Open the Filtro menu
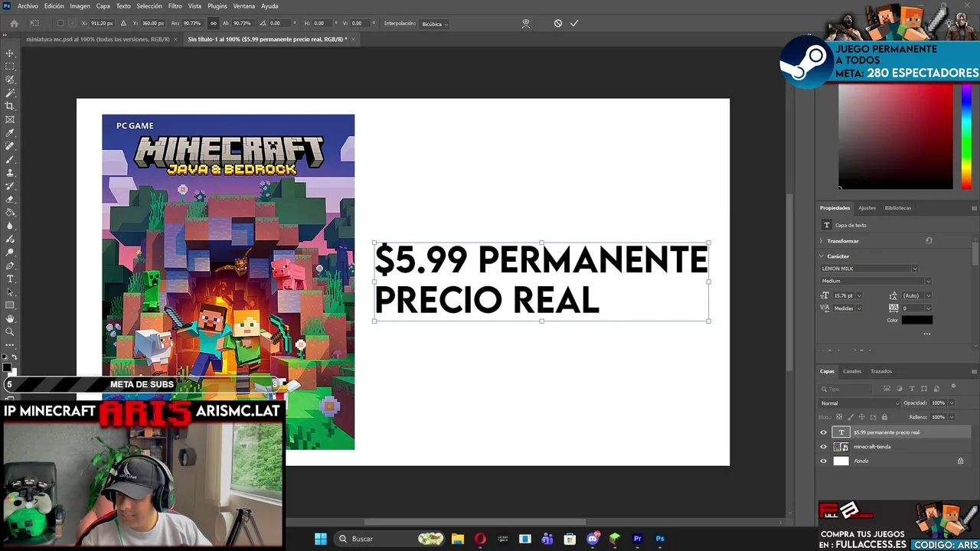The height and width of the screenshot is (551, 980). point(175,6)
